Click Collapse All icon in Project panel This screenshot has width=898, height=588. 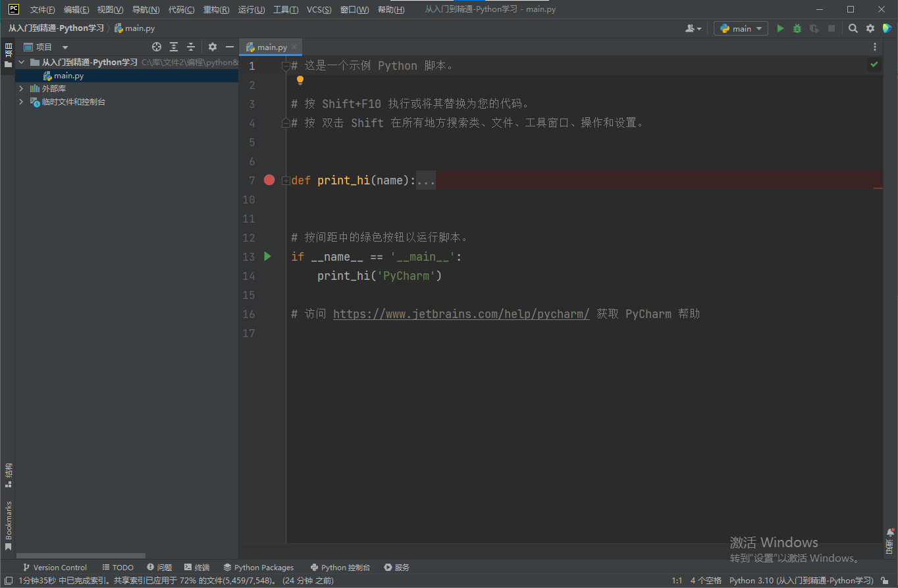point(191,47)
